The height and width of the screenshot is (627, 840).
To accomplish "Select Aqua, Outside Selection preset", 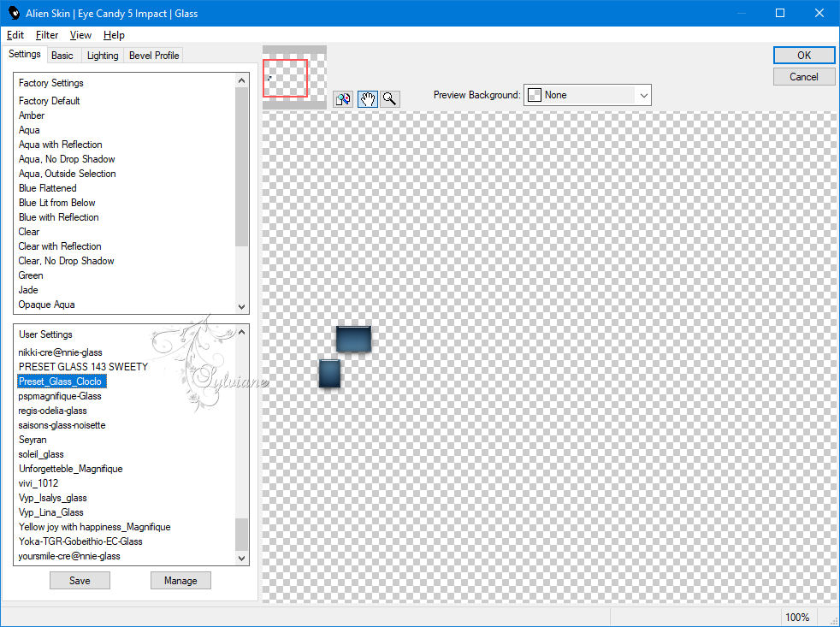I will (67, 173).
